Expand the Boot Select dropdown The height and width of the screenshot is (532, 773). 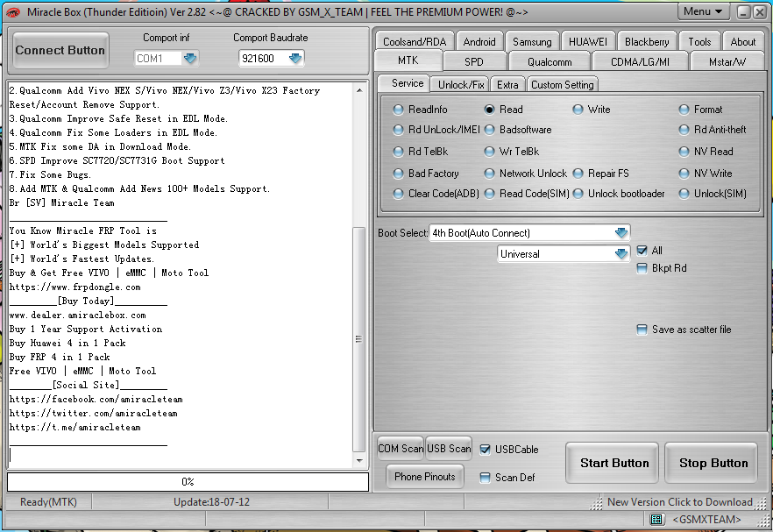point(621,232)
